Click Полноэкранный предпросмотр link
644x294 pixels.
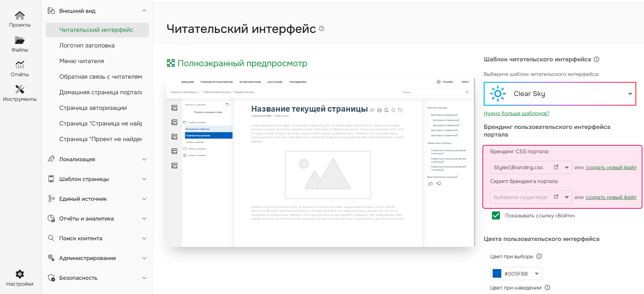pyautogui.click(x=242, y=63)
